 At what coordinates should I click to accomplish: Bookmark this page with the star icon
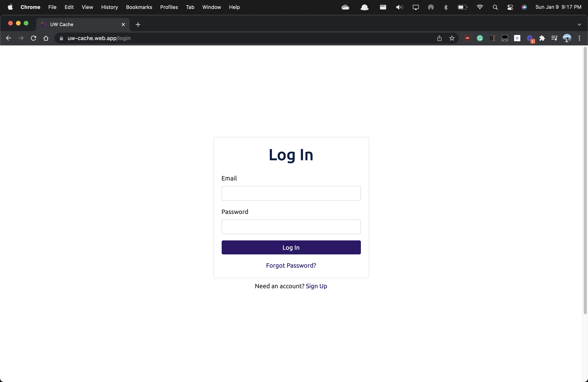452,38
